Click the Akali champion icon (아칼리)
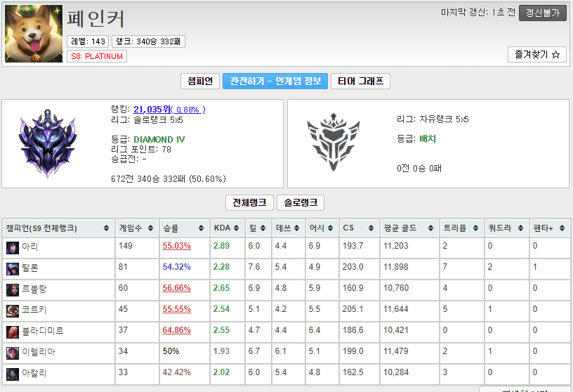Viewport: 573px width, 392px height. [13, 374]
